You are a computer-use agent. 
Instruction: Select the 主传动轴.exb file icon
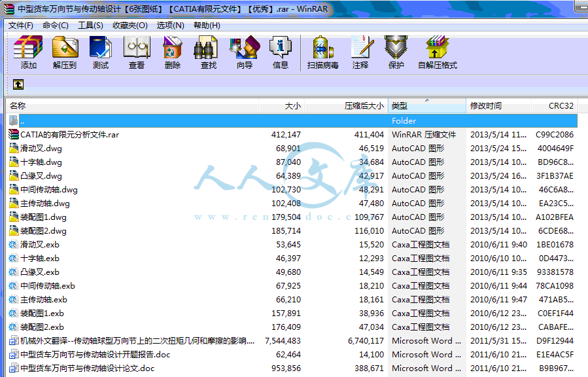(x=14, y=299)
